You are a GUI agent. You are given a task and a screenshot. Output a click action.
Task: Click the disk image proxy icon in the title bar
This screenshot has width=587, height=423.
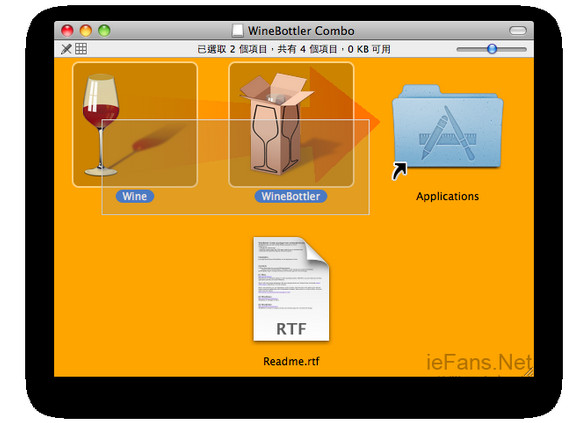point(237,31)
